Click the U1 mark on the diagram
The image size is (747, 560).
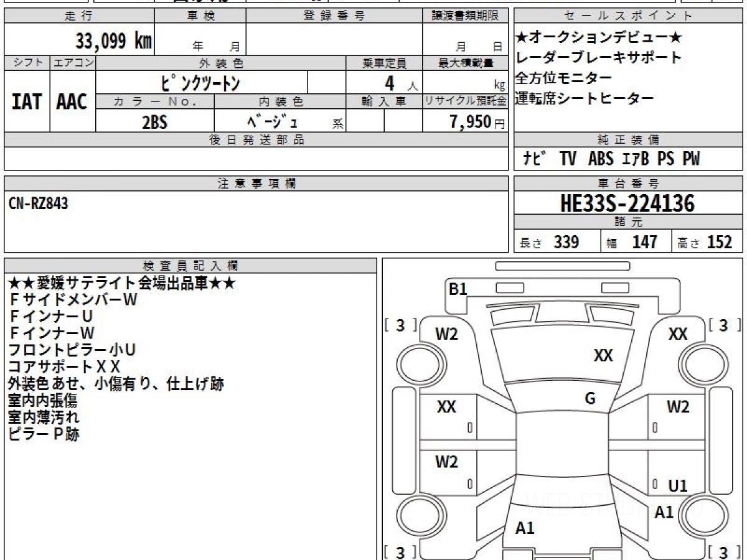[x=678, y=487]
